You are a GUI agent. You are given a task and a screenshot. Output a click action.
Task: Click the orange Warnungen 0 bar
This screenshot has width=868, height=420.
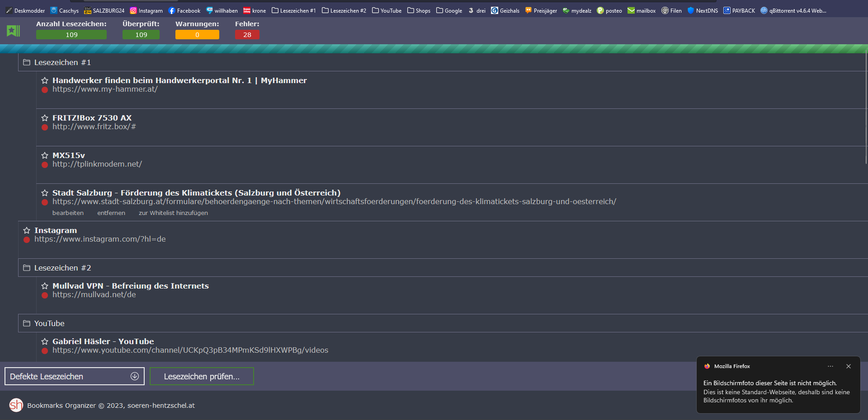coord(197,35)
